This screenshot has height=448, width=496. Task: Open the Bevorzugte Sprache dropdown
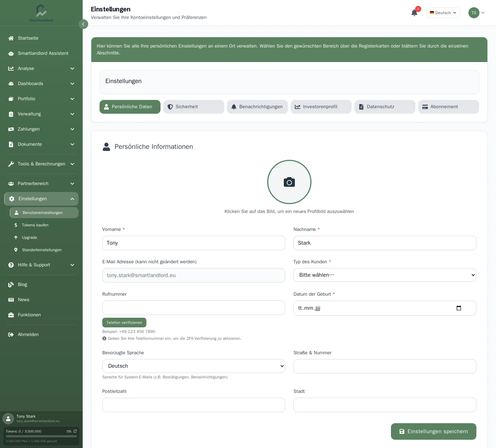click(194, 366)
